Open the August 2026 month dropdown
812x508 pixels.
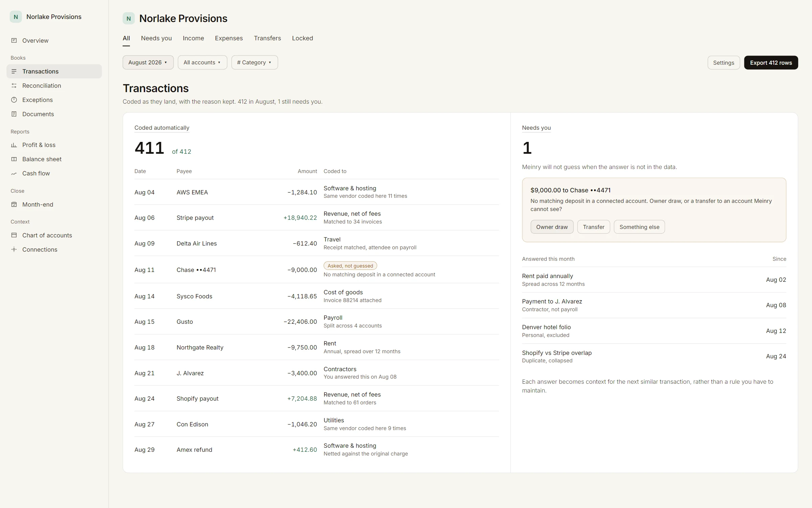[148, 63]
